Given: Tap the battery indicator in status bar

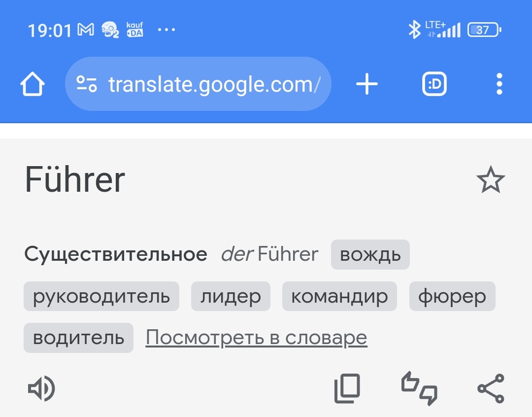Looking at the screenshot, I should point(484,31).
